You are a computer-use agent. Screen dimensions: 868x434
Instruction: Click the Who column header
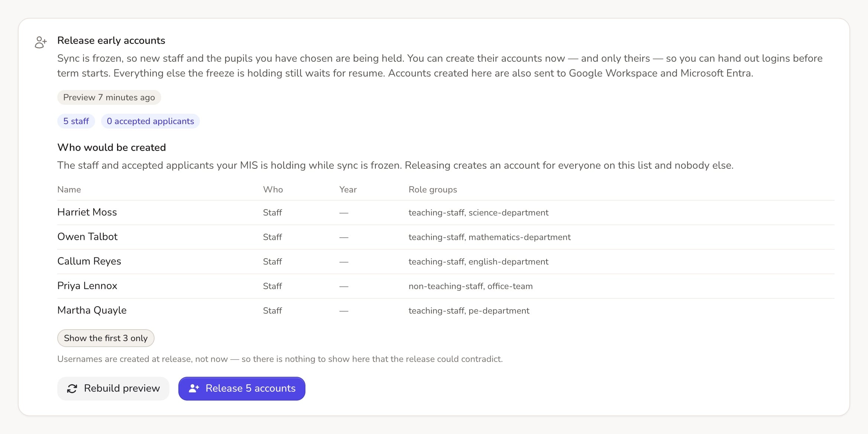273,190
